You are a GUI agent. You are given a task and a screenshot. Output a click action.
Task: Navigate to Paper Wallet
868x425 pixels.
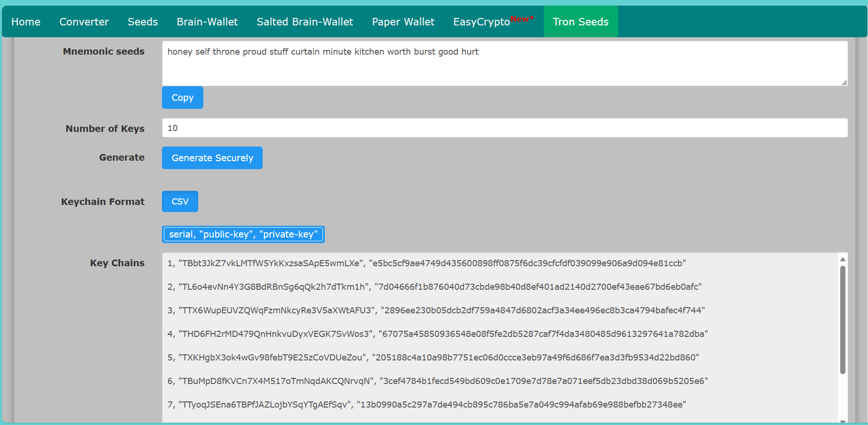pos(403,22)
